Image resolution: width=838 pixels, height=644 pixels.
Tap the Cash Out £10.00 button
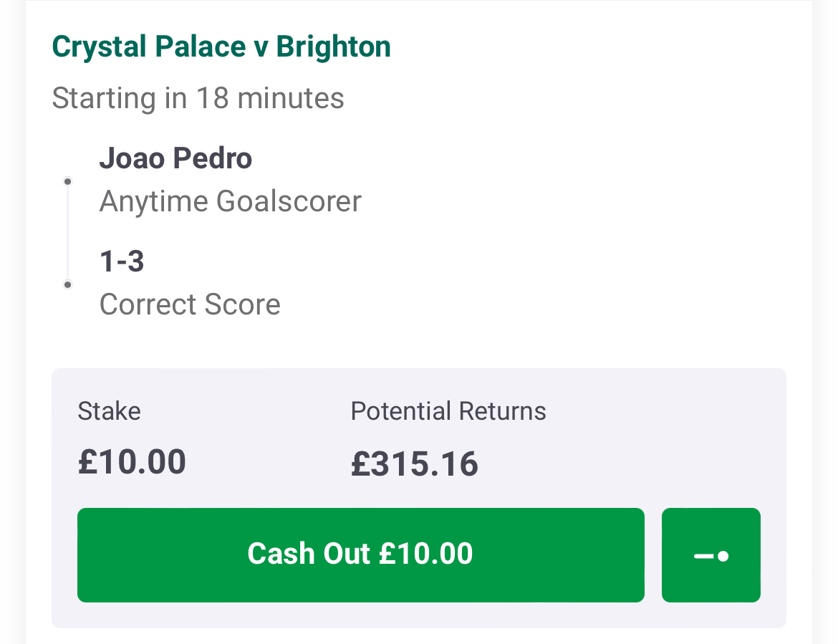coord(361,554)
